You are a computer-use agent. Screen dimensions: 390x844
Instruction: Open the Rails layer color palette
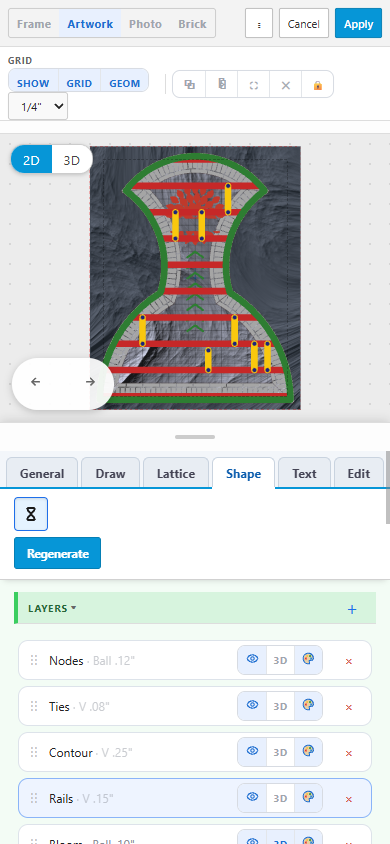pyautogui.click(x=308, y=798)
